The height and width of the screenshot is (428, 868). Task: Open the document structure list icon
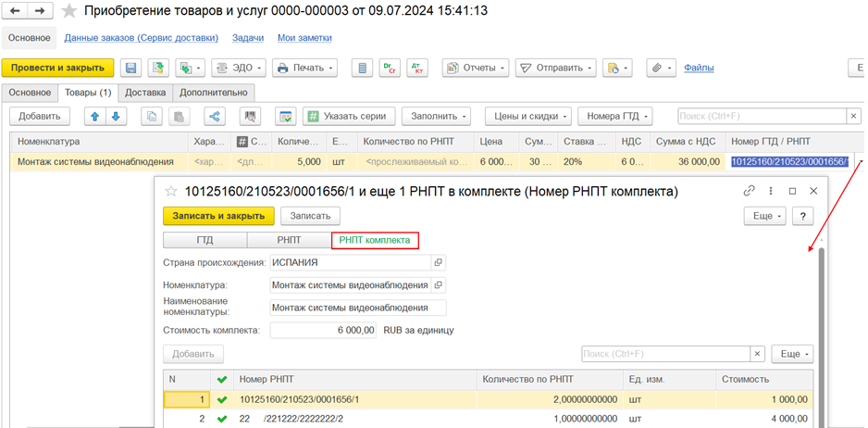(x=363, y=68)
